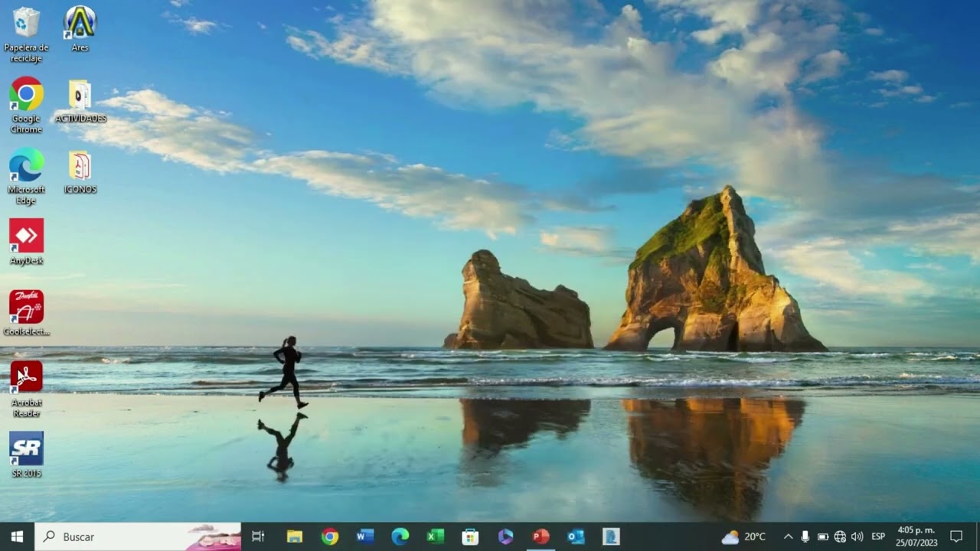The width and height of the screenshot is (980, 551).
Task: Select the AnyDesk desktop shortcut
Action: 26,242
